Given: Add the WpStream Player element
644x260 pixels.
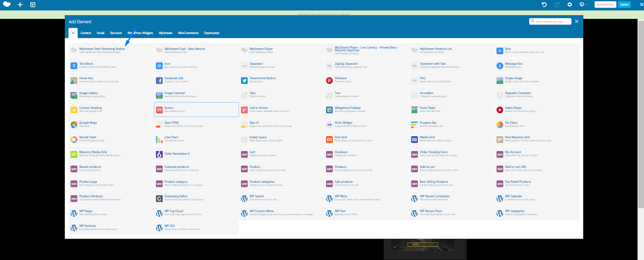Looking at the screenshot, I should pos(281,51).
